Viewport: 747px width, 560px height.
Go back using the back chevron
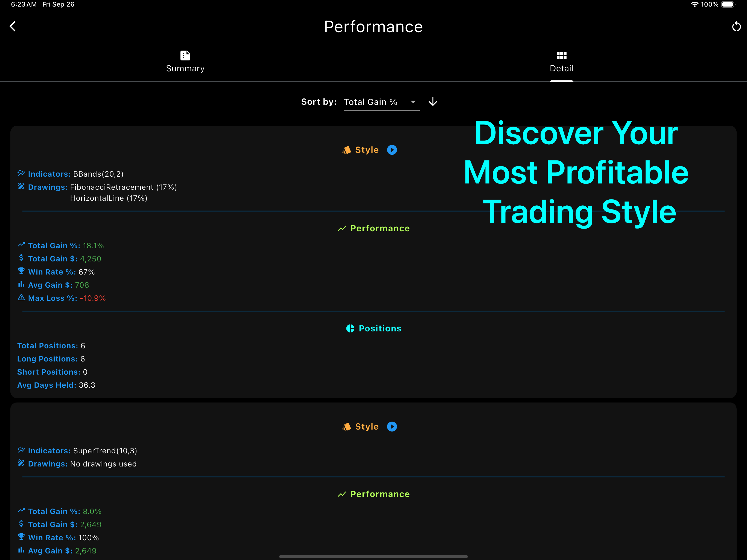coord(13,26)
